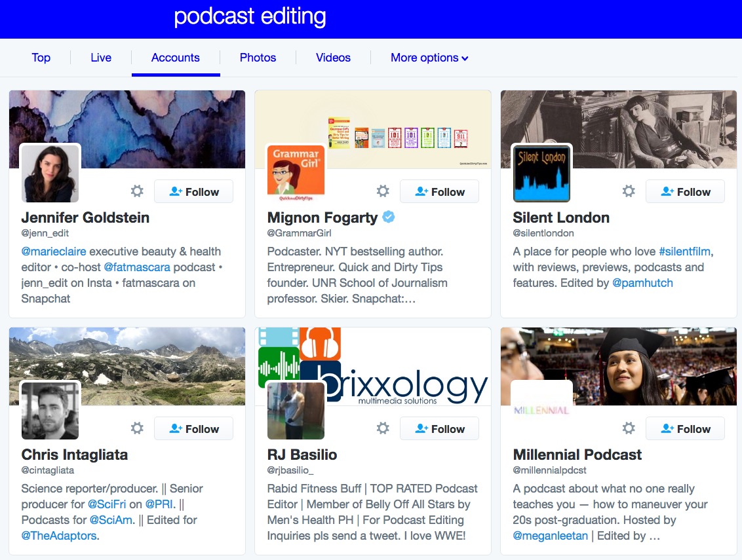Viewport: 742px width, 560px height.
Task: Open the Millennial Podcast avatar
Action: [x=542, y=411]
